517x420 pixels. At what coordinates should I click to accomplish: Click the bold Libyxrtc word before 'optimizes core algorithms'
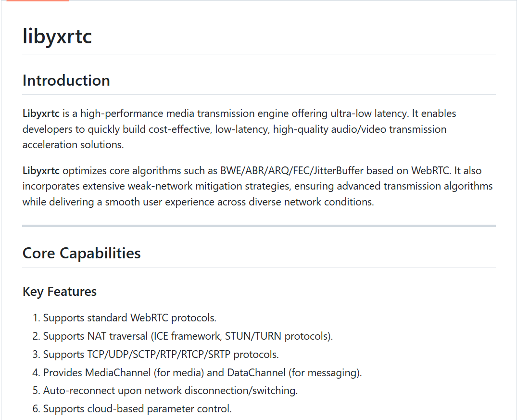click(x=41, y=171)
